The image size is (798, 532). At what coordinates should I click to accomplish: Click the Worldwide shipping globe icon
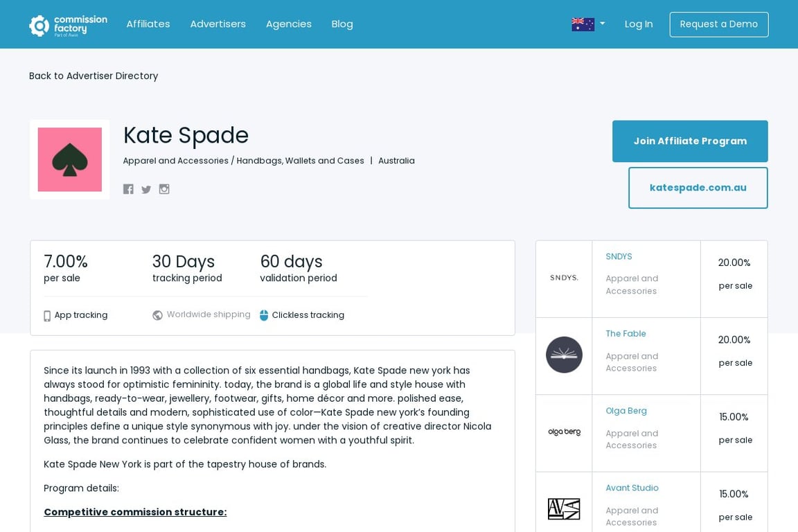pyautogui.click(x=157, y=315)
